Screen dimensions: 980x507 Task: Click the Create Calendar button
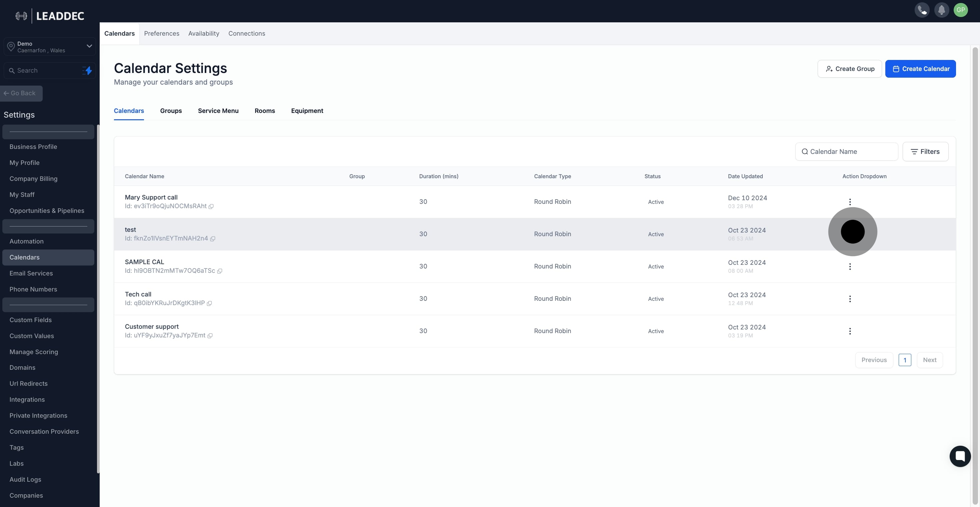920,69
